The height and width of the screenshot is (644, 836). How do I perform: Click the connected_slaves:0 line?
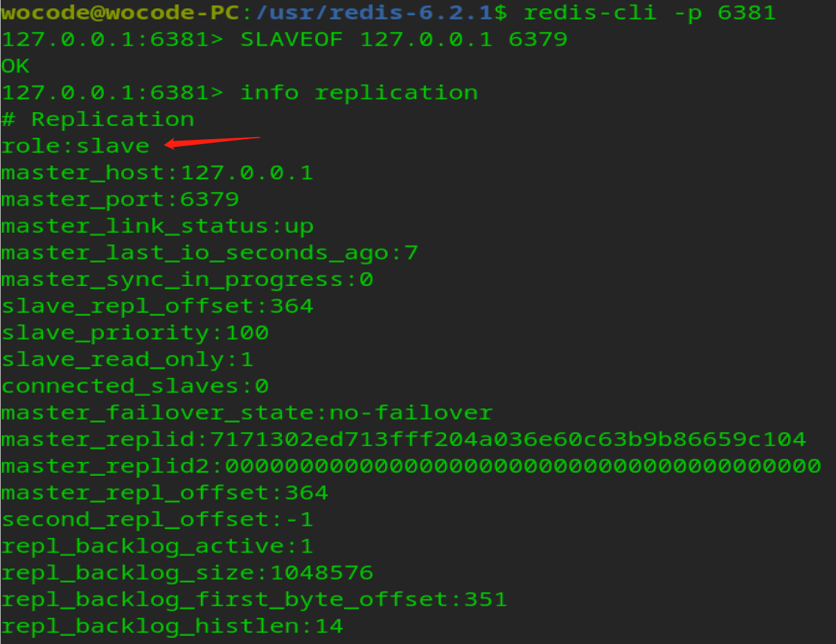[135, 386]
